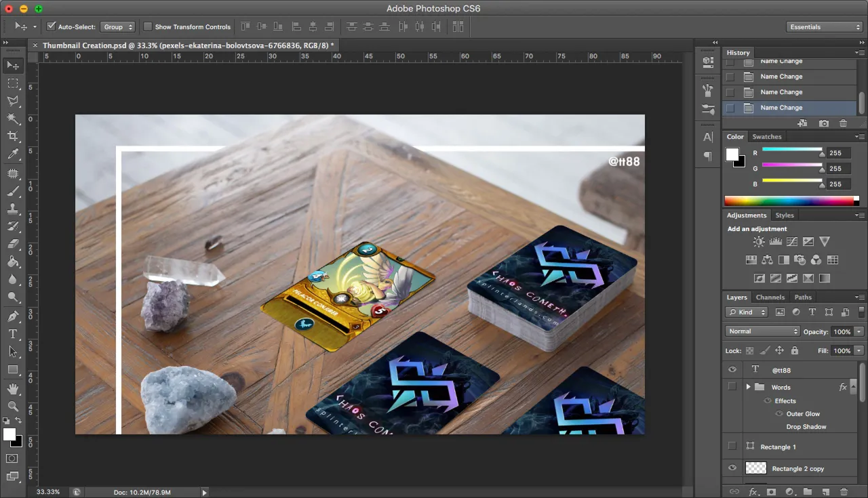This screenshot has width=868, height=498.
Task: Select the History panel tab
Action: (x=738, y=53)
